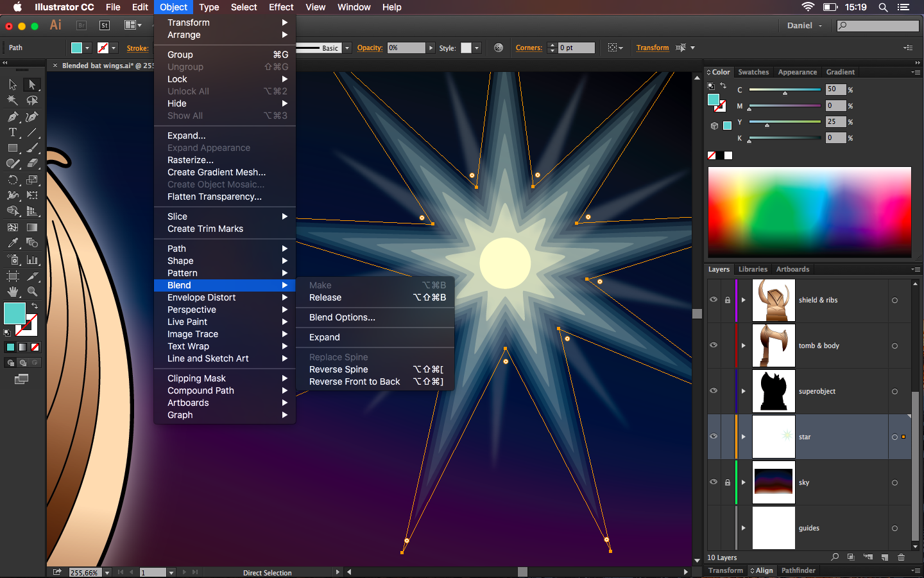924x578 pixels.
Task: Select the Pen tool
Action: 13,117
